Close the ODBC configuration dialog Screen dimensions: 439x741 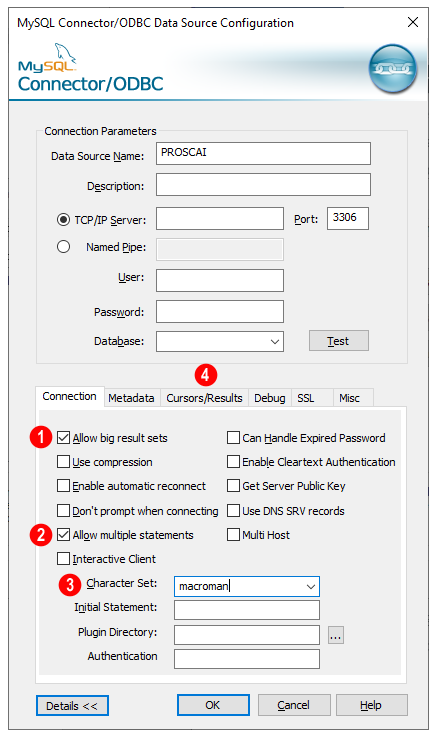click(413, 22)
